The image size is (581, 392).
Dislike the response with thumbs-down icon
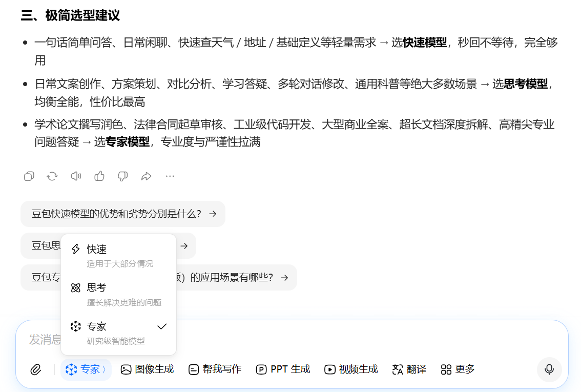point(122,176)
